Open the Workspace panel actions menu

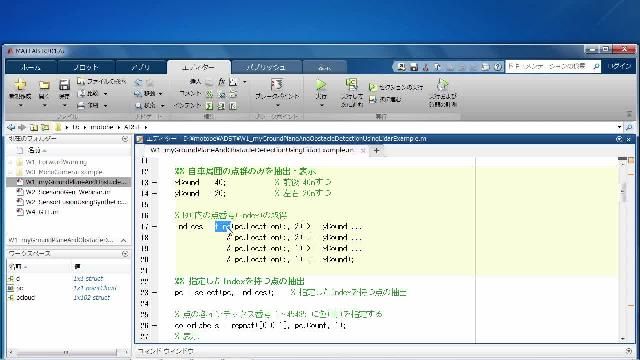125,254
